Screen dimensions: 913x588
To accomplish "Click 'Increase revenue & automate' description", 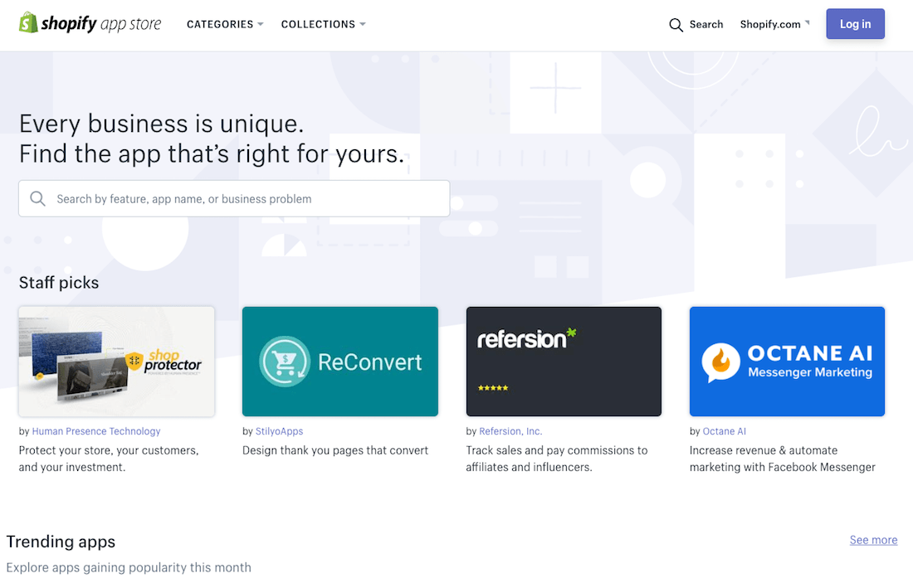I will [x=782, y=459].
